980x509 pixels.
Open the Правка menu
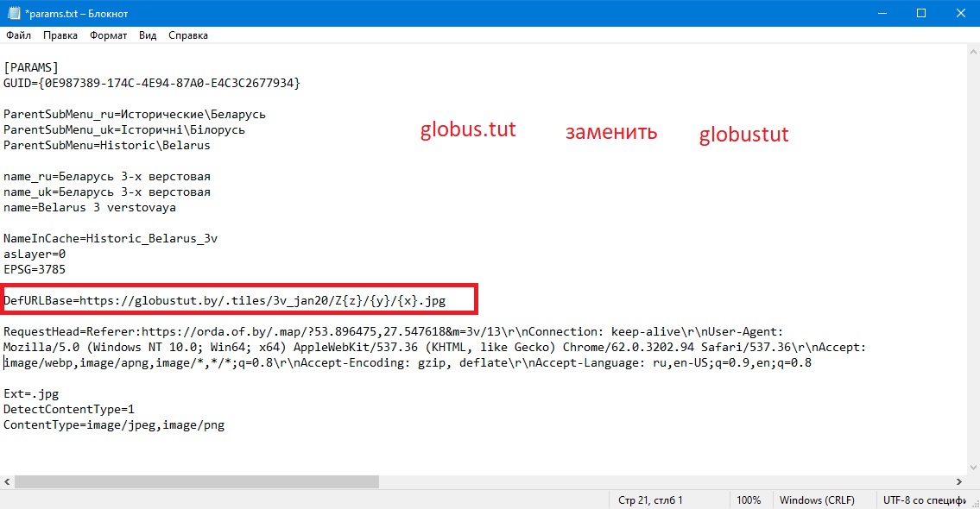[x=60, y=35]
